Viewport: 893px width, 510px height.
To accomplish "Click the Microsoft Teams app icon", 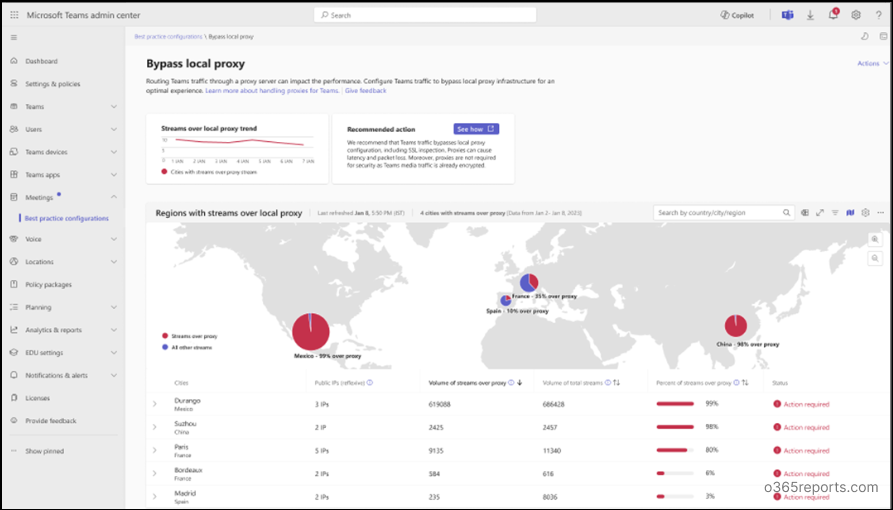I will (788, 15).
